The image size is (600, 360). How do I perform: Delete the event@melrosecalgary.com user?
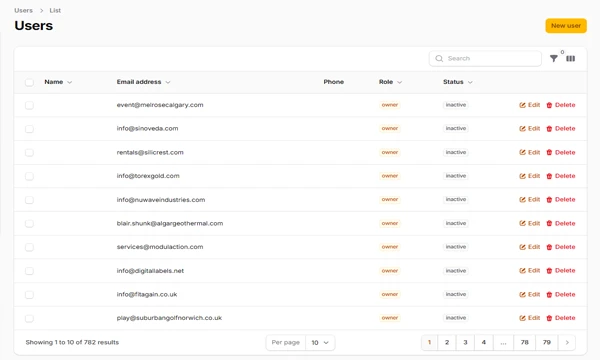coord(561,105)
